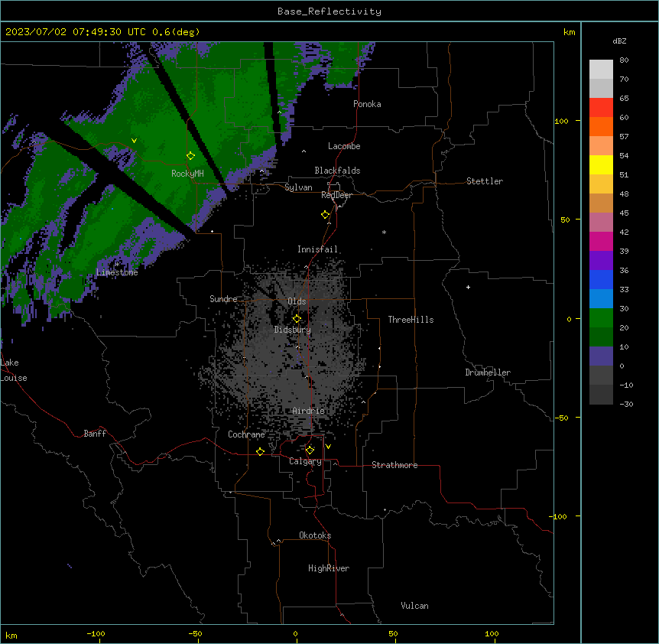Click the light gray 70-80 dBZ swatch

[601, 69]
